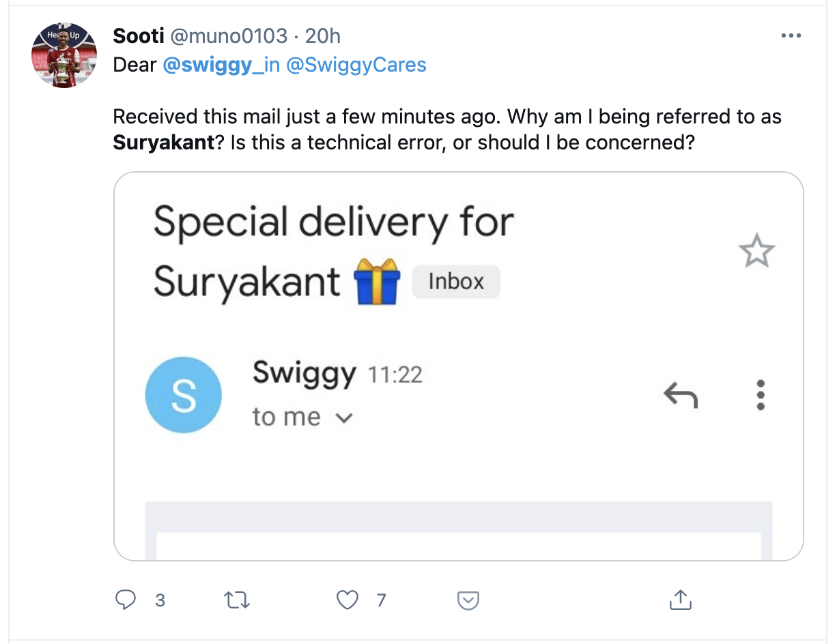
Task: Open the @swiggy_in mention link
Action: click(x=221, y=65)
